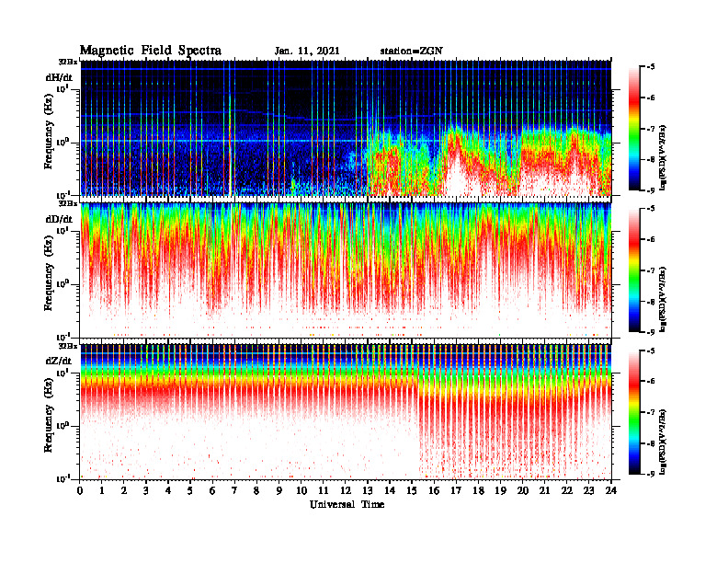Select hour 21 on the Universal Time axis

coord(544,491)
